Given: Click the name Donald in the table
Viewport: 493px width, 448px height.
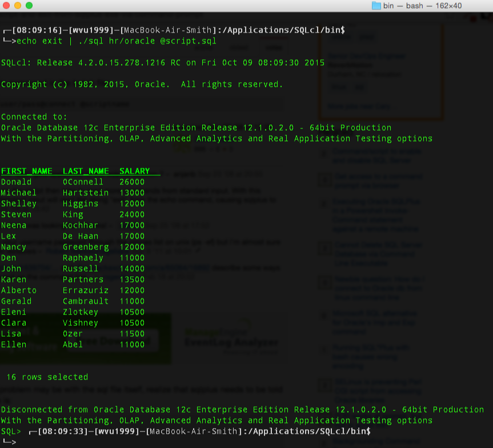Looking at the screenshot, I should [17, 182].
